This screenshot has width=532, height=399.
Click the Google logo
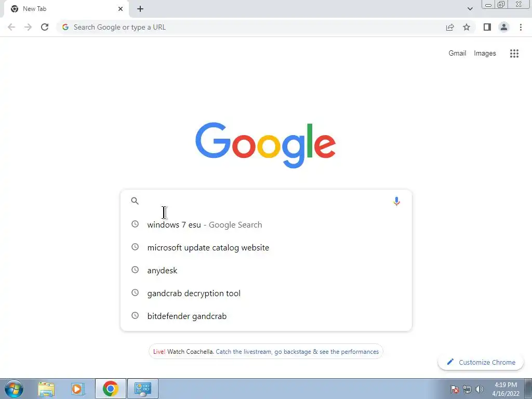(x=265, y=145)
